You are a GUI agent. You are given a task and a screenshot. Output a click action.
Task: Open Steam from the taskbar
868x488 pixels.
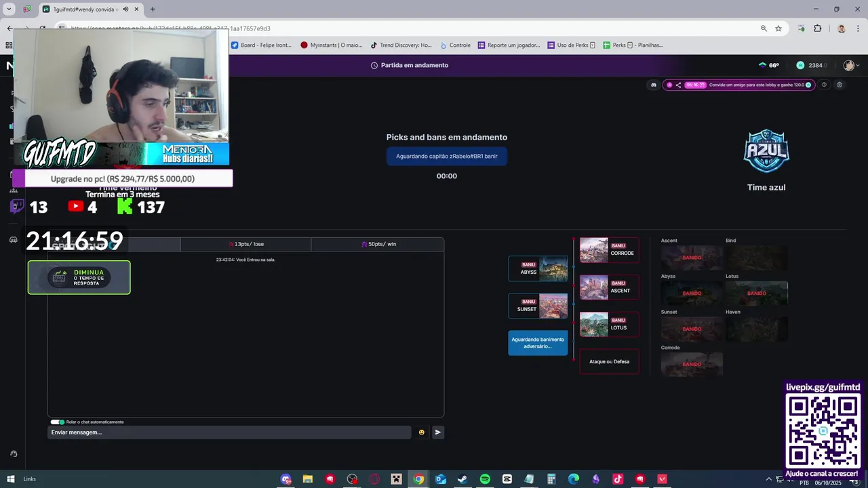point(462,479)
